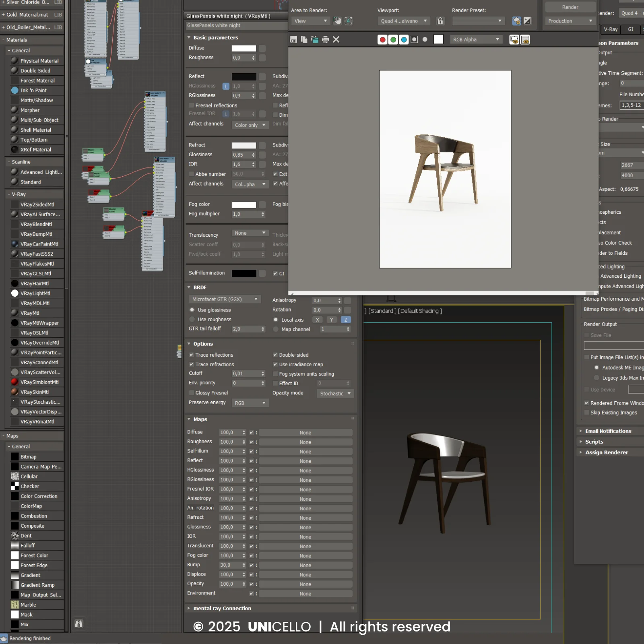Click the Save Image disk icon

pos(293,39)
